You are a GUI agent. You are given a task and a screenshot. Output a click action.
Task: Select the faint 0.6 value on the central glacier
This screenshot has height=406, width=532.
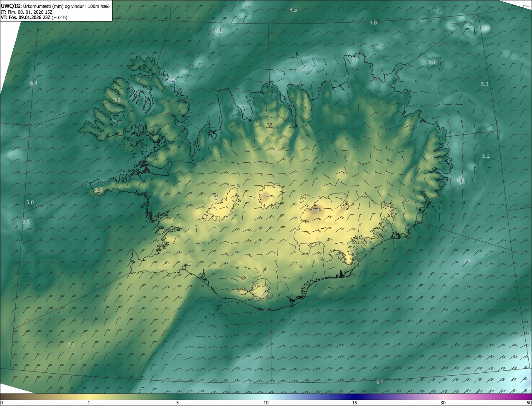(264, 196)
